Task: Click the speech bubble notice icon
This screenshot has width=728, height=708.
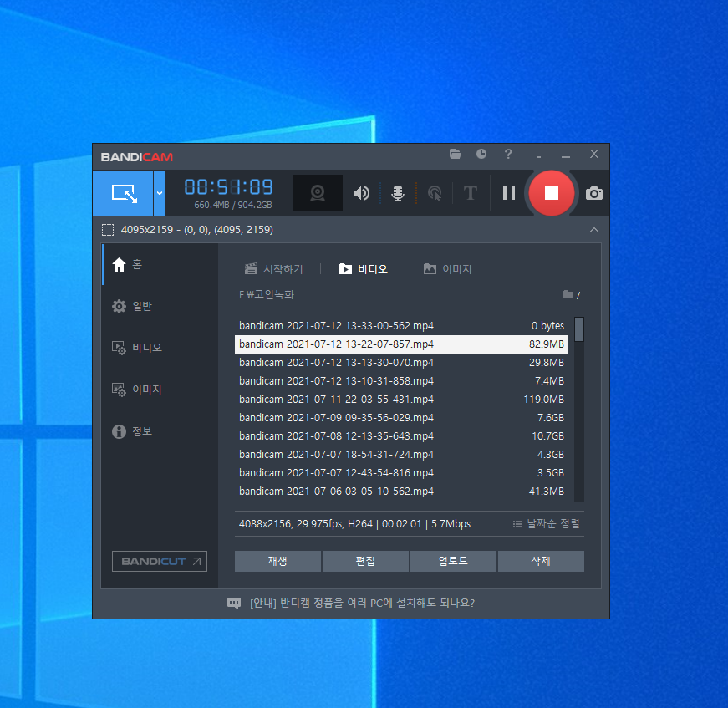Action: tap(234, 603)
